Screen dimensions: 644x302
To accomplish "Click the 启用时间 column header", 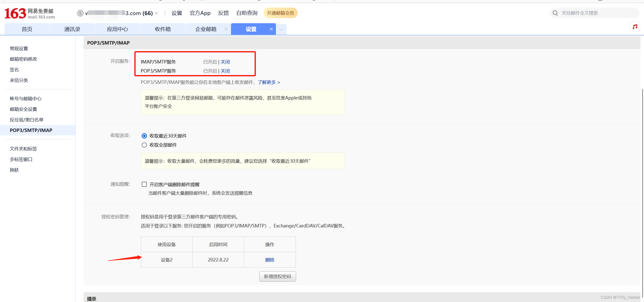I will tap(218, 244).
